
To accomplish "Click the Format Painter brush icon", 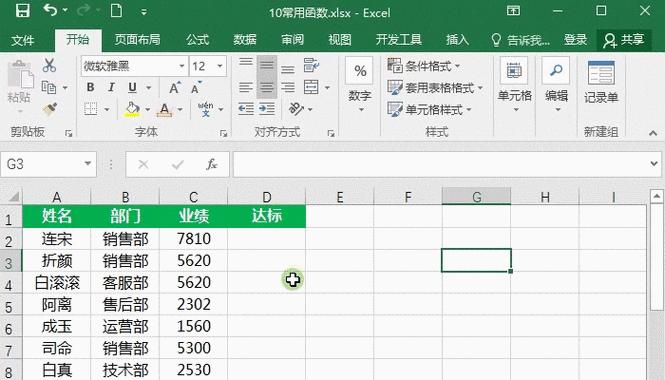I will pos(50,109).
